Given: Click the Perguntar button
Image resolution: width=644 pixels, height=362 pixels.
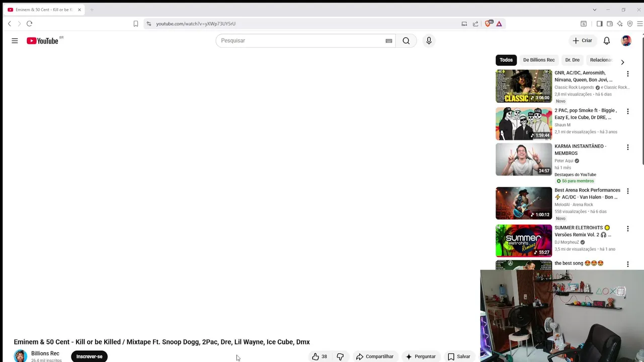Looking at the screenshot, I should (x=421, y=356).
